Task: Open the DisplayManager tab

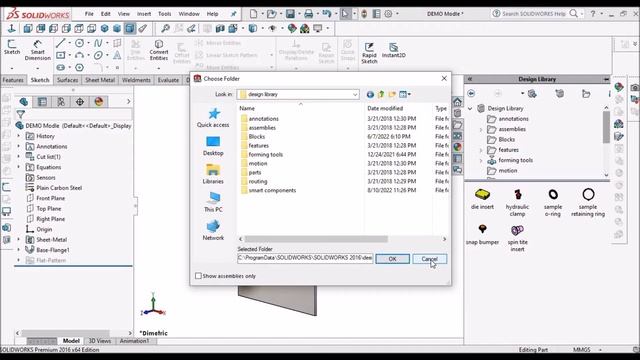Action: [98, 102]
